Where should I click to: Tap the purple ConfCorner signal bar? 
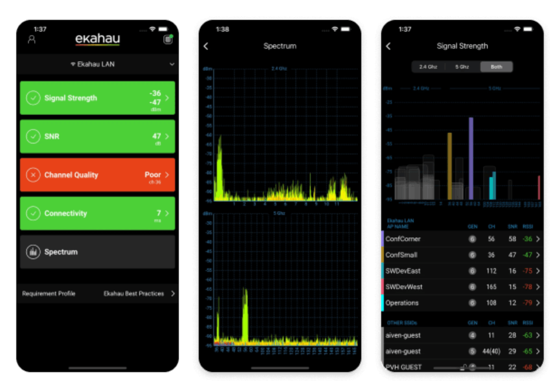click(471, 159)
